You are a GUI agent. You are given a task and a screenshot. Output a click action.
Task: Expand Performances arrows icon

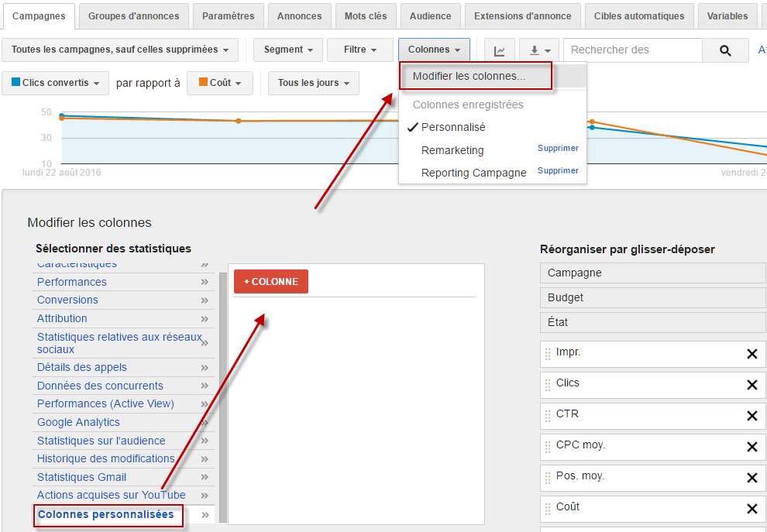(x=205, y=282)
